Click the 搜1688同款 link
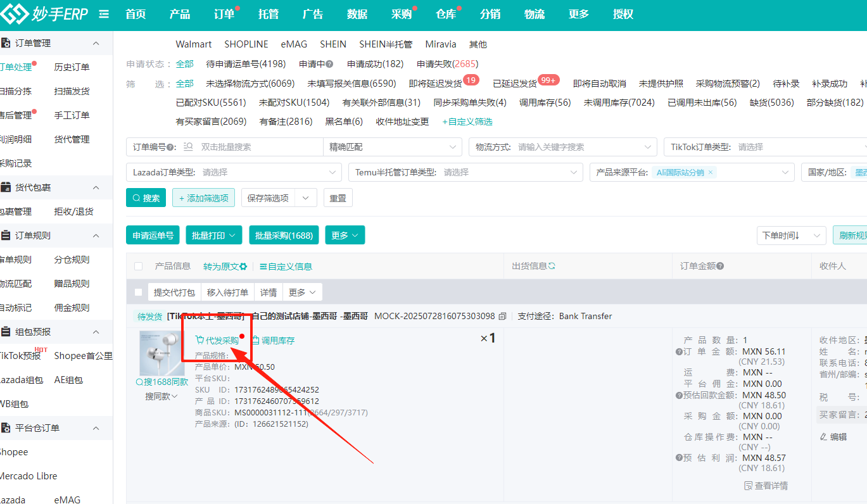 point(161,382)
